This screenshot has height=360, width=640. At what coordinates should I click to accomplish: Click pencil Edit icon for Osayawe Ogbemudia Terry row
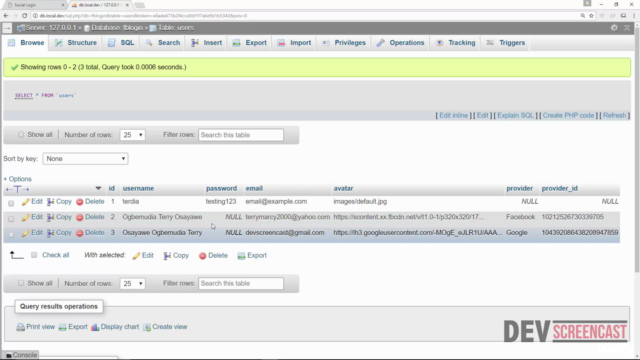(25, 233)
